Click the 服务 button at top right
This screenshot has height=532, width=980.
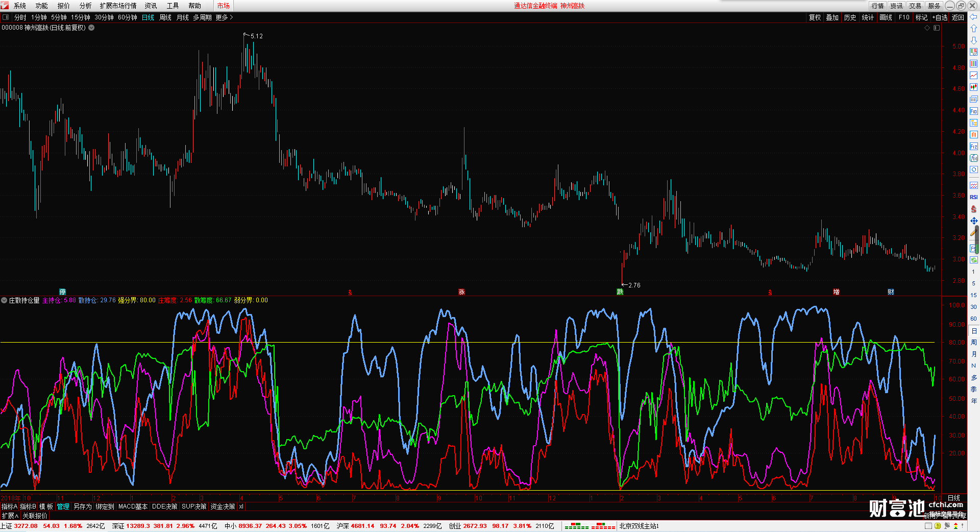(x=934, y=6)
